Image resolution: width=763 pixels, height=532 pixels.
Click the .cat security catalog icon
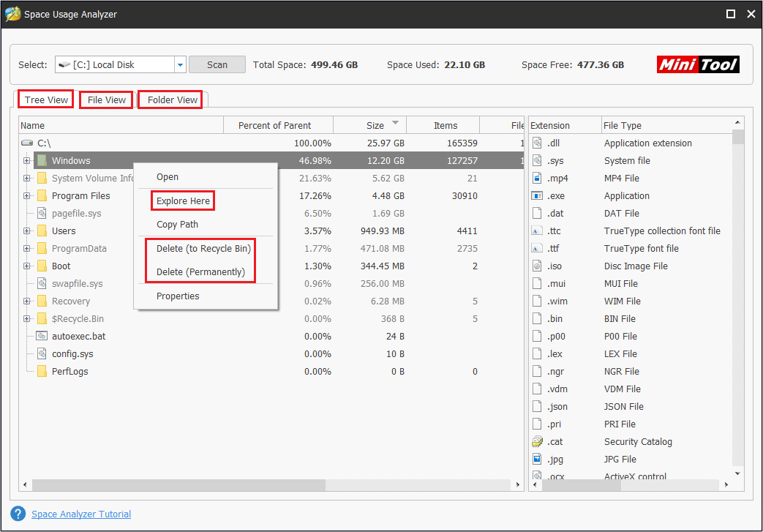click(x=537, y=441)
